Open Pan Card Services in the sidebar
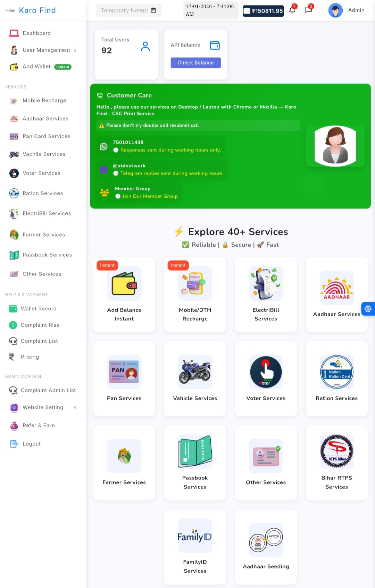The width and height of the screenshot is (375, 588). [46, 136]
